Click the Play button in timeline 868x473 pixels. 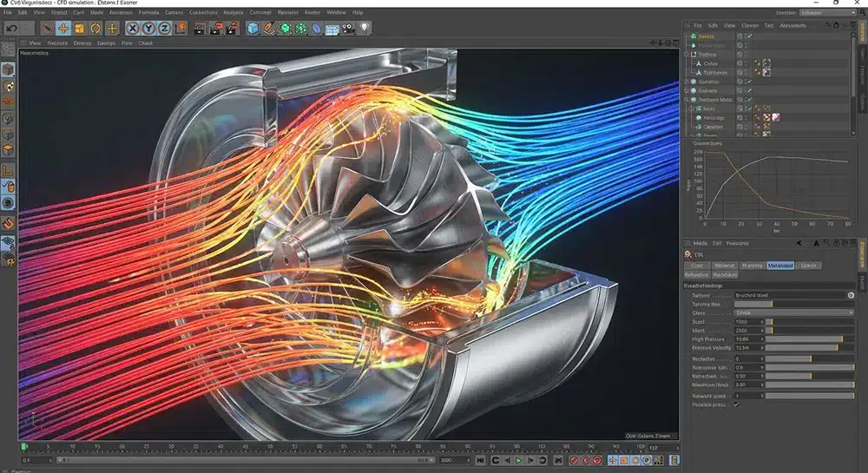519,460
